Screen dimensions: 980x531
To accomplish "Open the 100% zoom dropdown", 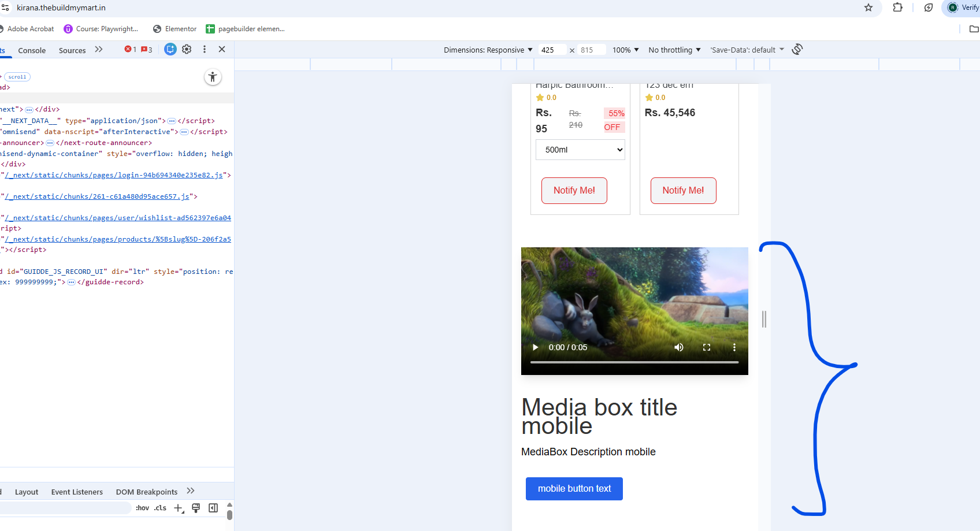I will tap(626, 50).
